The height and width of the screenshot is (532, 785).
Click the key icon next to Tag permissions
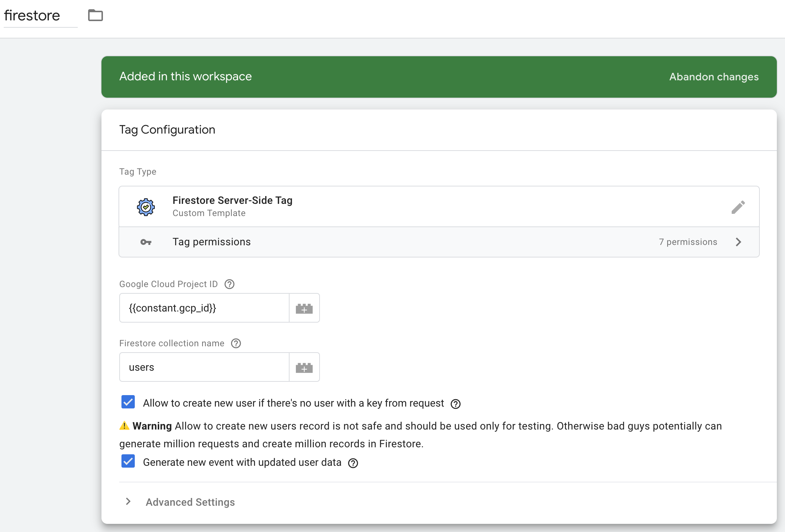(x=146, y=242)
